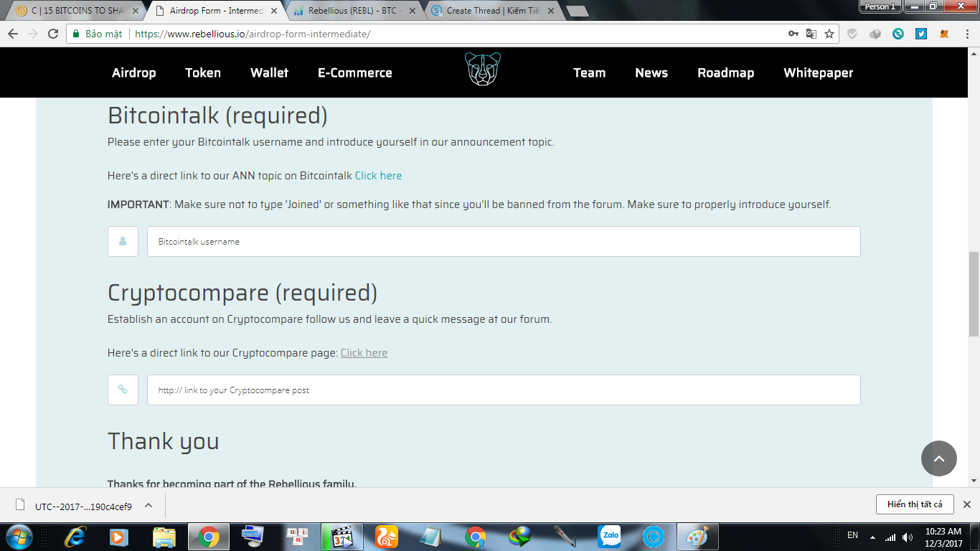Click the page vertical scrollbar thumb

[x=974, y=294]
